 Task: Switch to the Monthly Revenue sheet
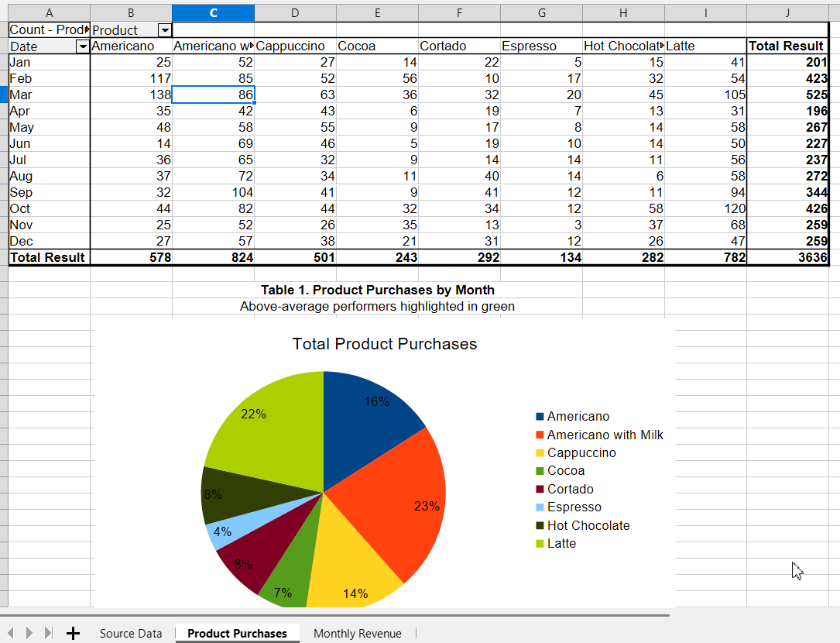[x=358, y=634]
